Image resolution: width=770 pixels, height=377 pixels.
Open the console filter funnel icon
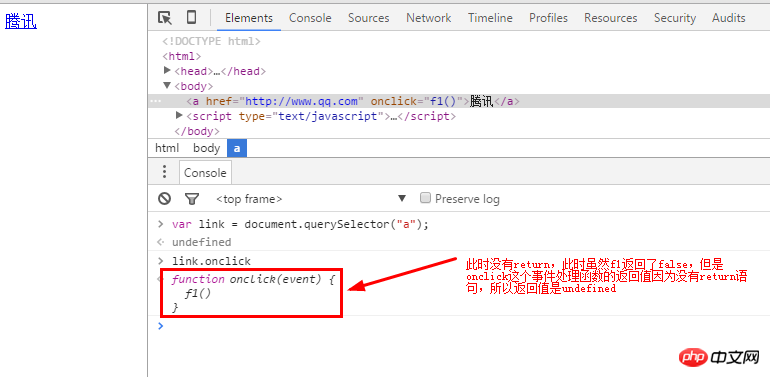coord(192,198)
